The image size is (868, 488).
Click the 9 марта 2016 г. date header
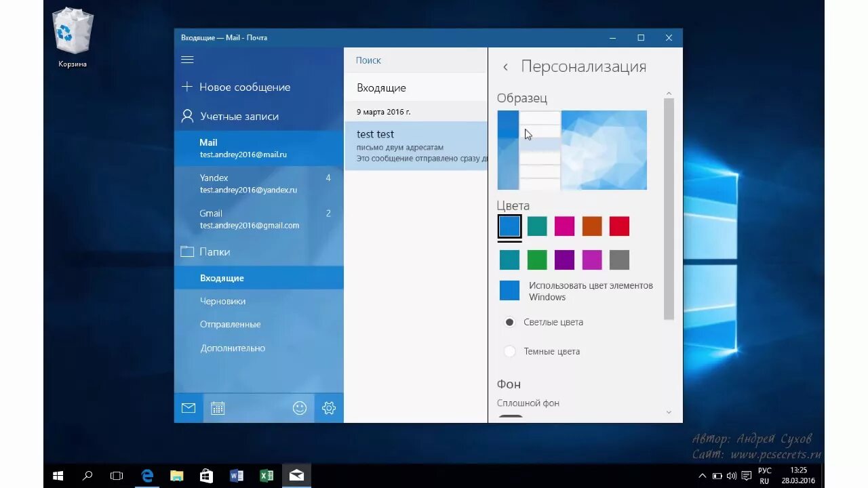point(384,112)
